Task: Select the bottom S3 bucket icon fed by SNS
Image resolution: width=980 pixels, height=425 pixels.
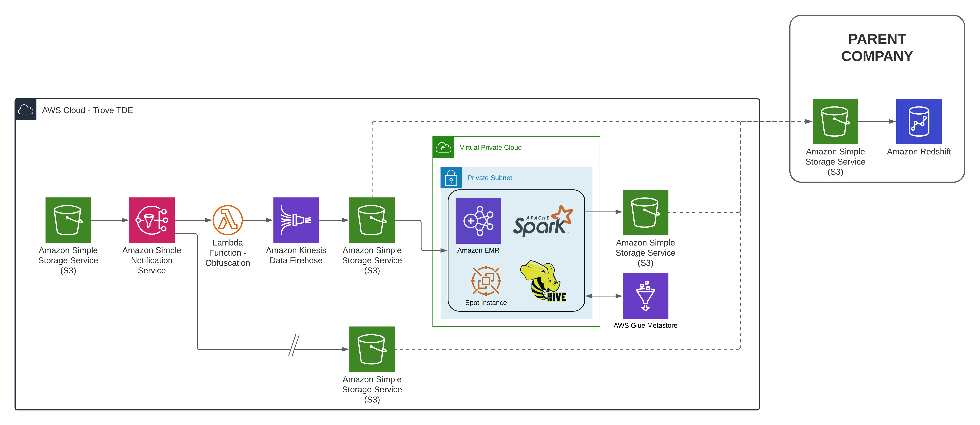Action: (x=372, y=349)
